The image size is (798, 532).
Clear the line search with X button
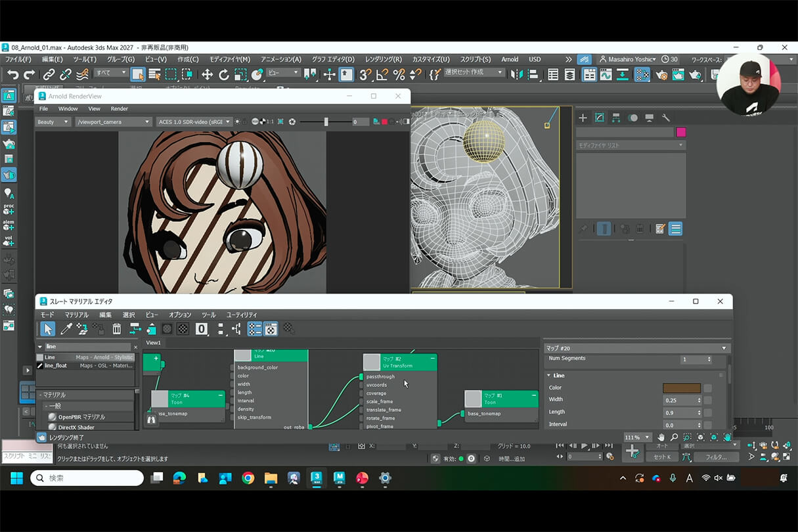click(x=135, y=347)
